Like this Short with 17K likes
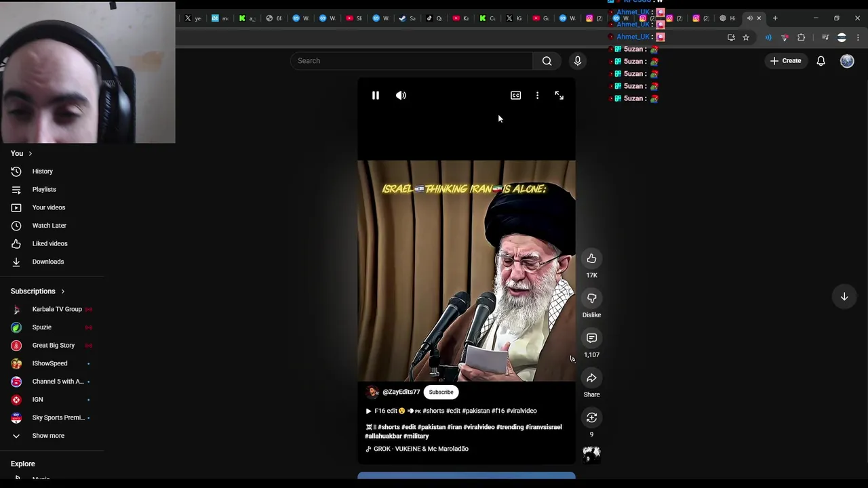Image resolution: width=868 pixels, height=488 pixels. pos(591,258)
